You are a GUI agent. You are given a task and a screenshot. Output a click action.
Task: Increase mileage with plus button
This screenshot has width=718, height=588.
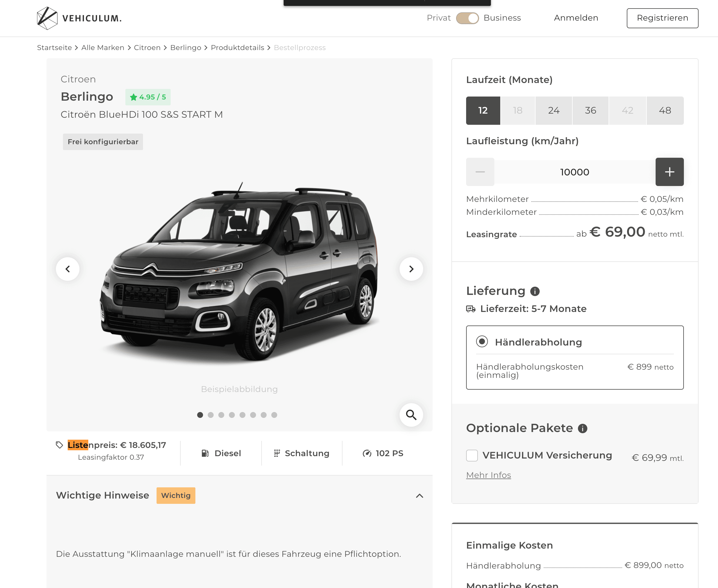(669, 172)
